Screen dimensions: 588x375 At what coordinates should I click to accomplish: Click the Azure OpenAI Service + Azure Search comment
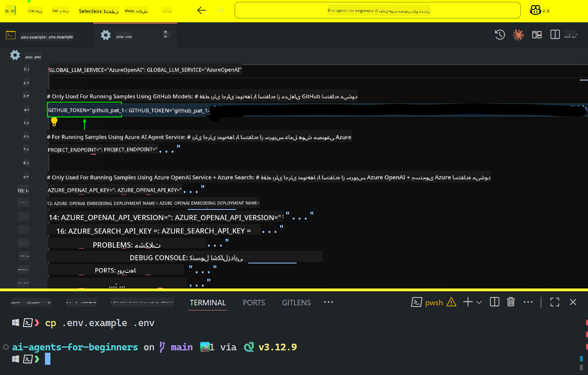[269, 177]
